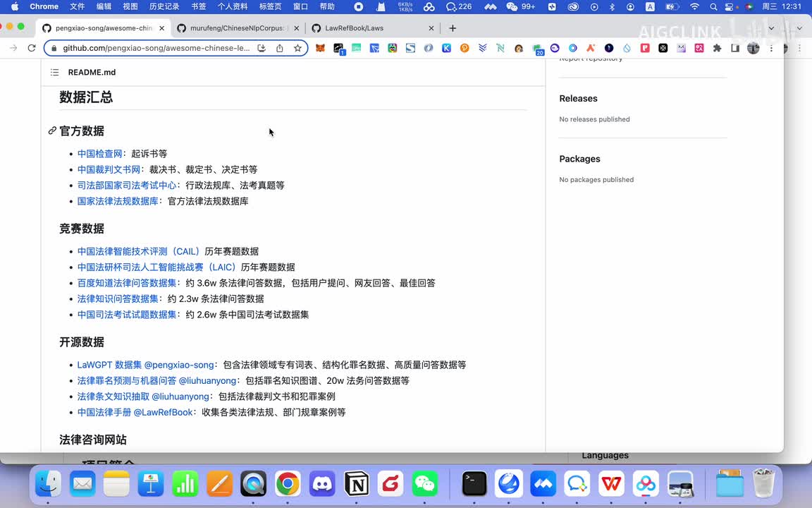
Task: Follow the 国家法律法规数据库 link
Action: 118,201
